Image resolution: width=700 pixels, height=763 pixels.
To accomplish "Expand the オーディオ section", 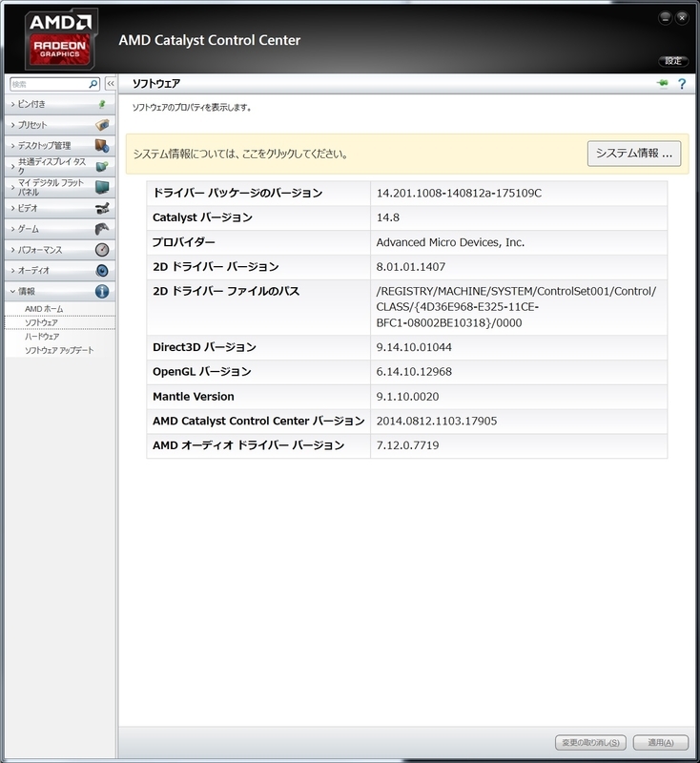I will pyautogui.click(x=59, y=271).
